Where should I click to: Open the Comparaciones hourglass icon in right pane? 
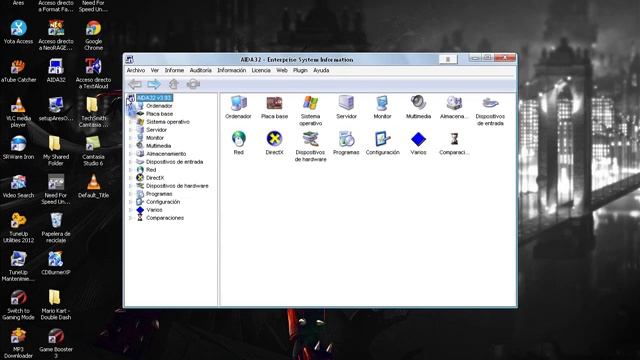click(454, 139)
